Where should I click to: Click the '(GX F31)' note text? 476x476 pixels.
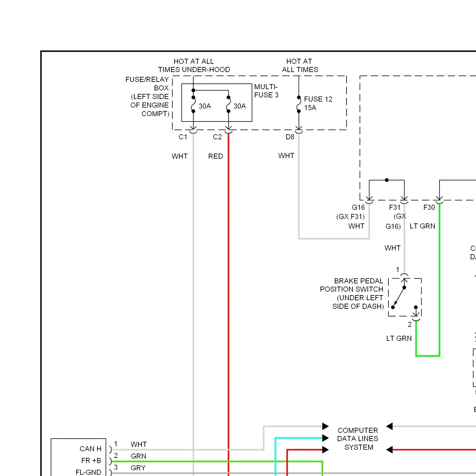pos(350,217)
